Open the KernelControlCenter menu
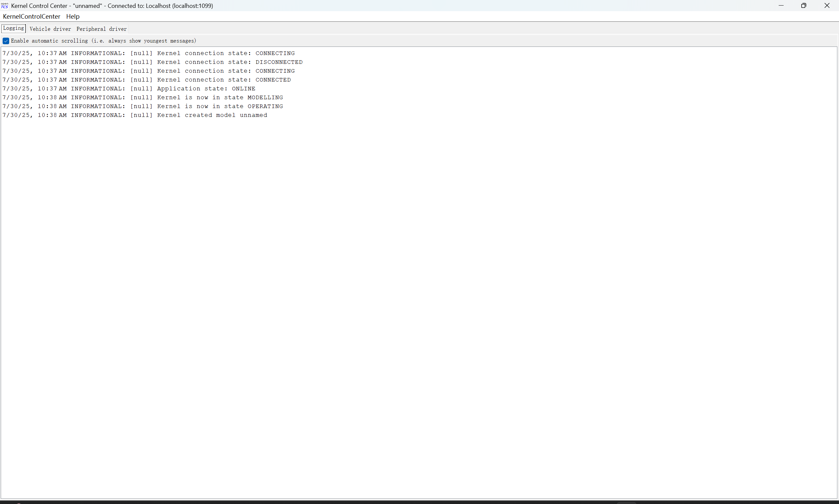The width and height of the screenshot is (839, 504). [x=31, y=16]
